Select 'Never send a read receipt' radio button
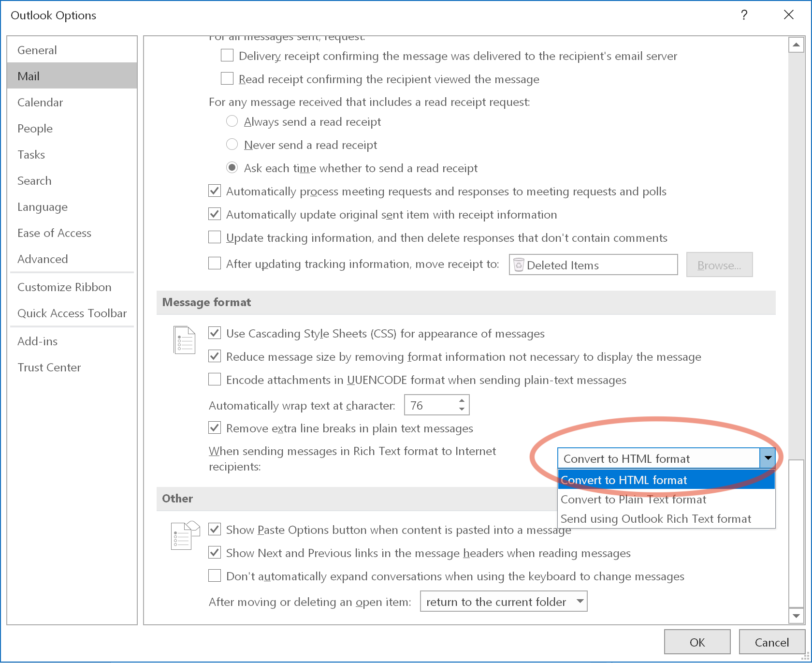812x663 pixels. (232, 144)
